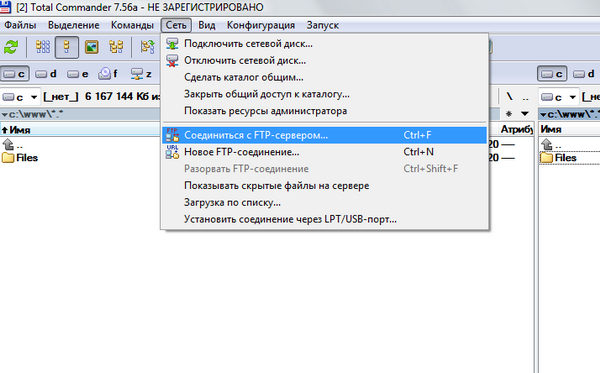Click the root directory backslash button
The height and width of the screenshot is (373, 600).
click(x=509, y=97)
